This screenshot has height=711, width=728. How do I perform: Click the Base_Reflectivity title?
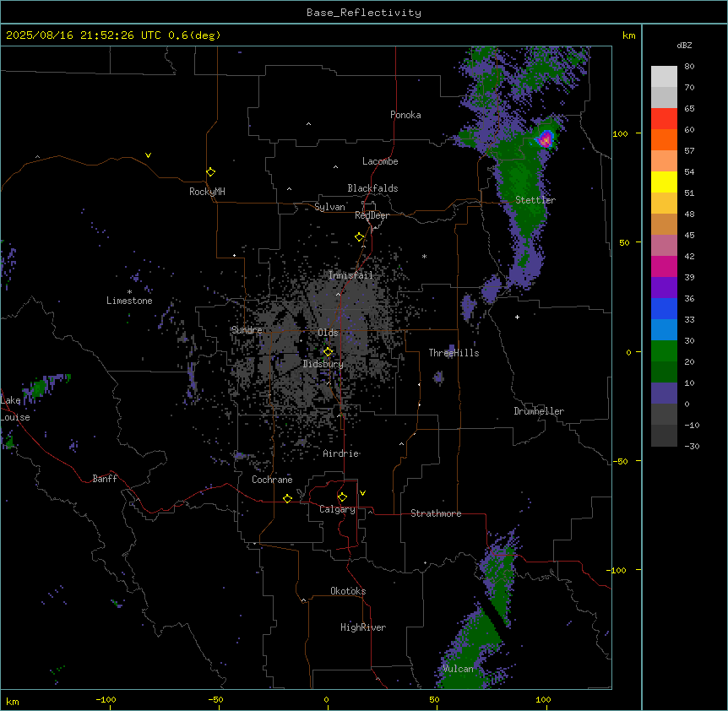(364, 13)
